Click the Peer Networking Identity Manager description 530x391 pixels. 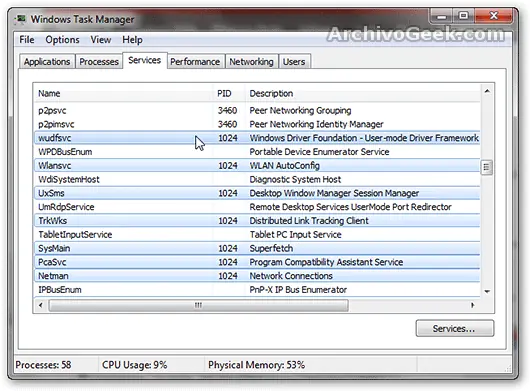[x=316, y=124]
